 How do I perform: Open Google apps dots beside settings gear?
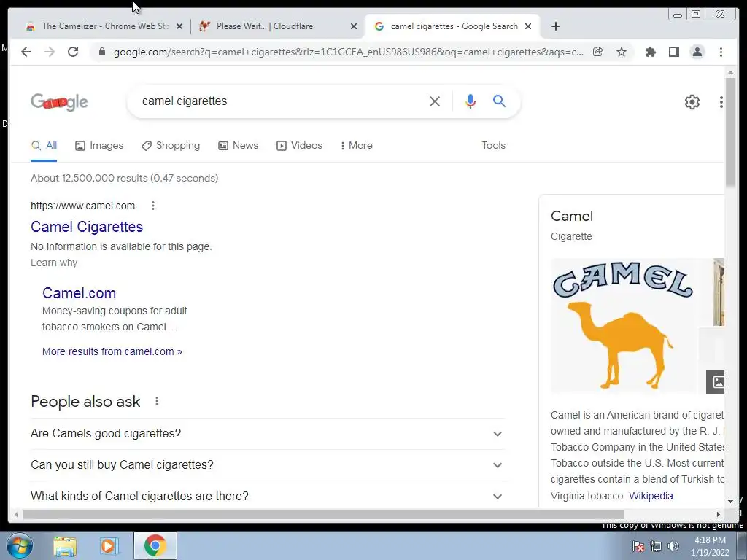[x=721, y=102]
